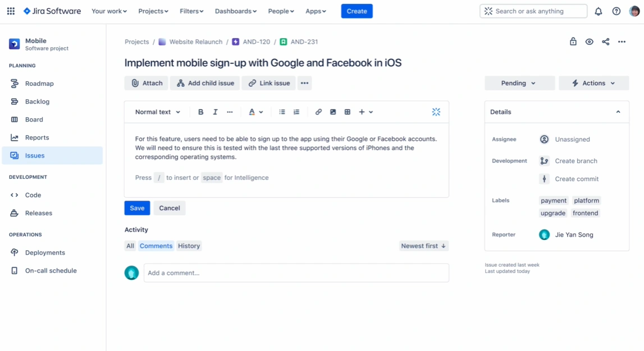Click the payment label

click(554, 201)
